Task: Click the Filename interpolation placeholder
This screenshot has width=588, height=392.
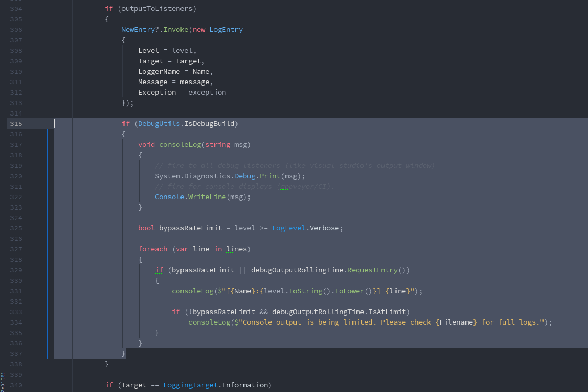Action: pyautogui.click(x=456, y=322)
